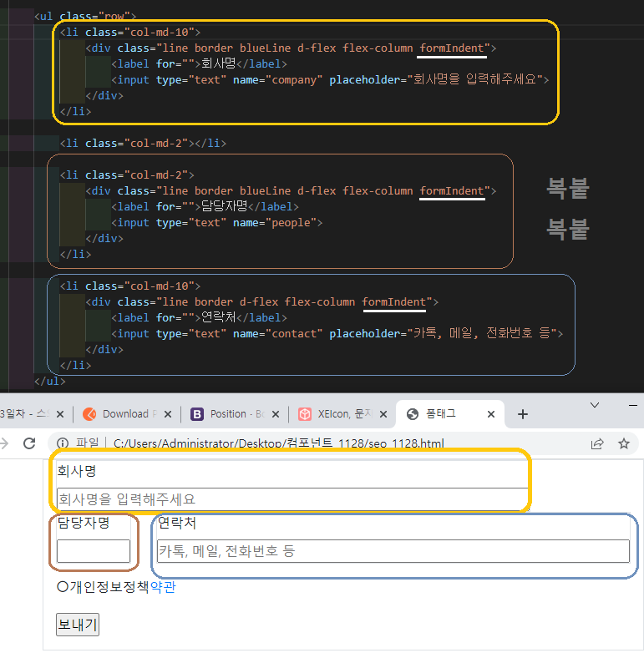Close the 폼태그 tab
This screenshot has width=644, height=653.
click(491, 414)
